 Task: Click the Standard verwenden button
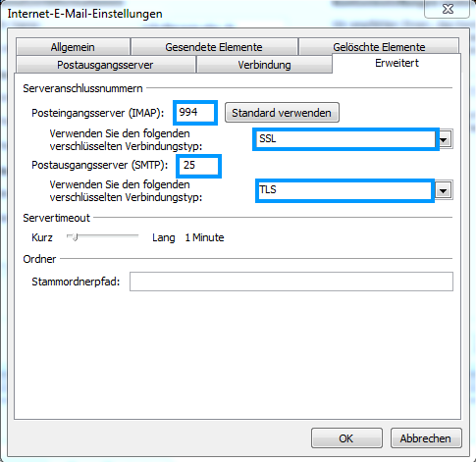point(282,113)
